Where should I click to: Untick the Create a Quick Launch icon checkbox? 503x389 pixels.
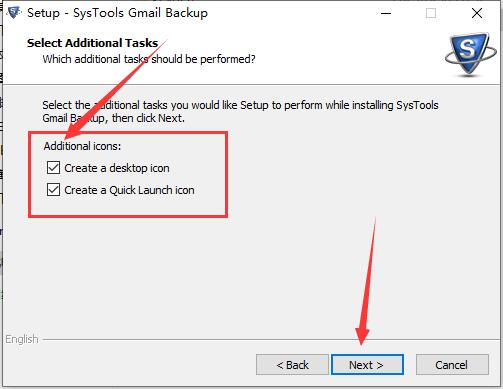click(x=53, y=190)
